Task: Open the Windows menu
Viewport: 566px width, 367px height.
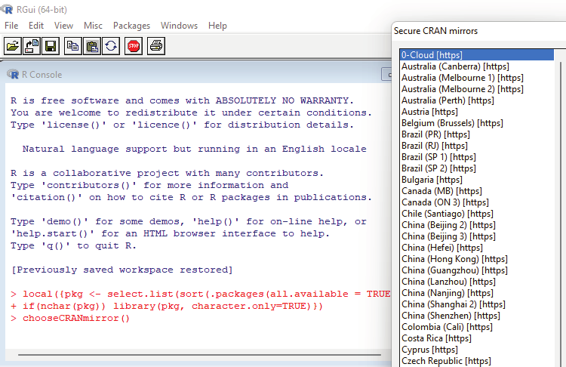Action: coord(179,26)
